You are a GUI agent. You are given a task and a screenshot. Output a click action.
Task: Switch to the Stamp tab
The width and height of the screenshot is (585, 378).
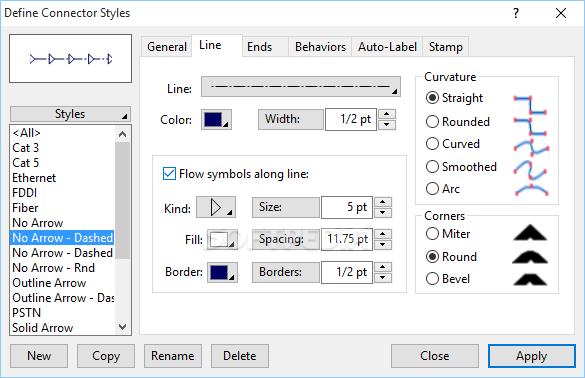pos(445,47)
